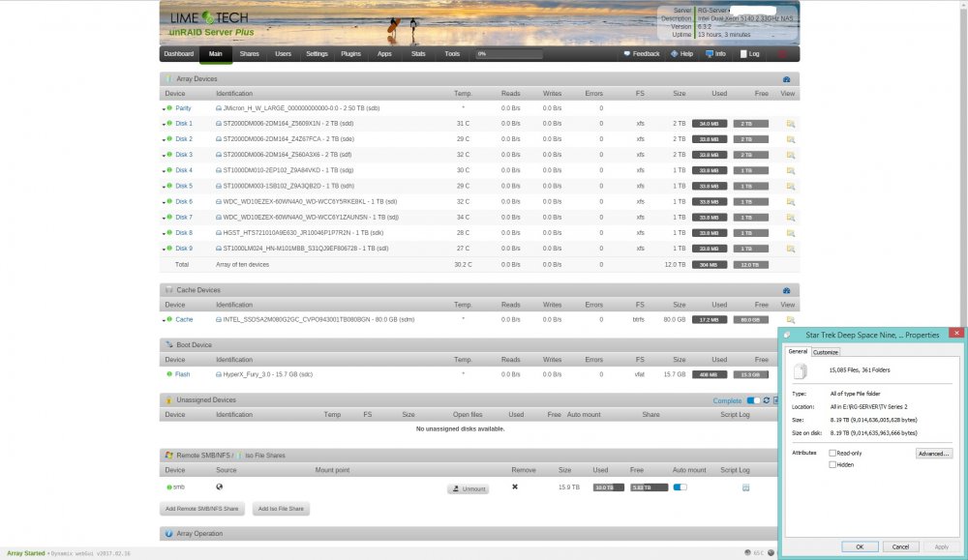Viewport: 968px width, 560px height.
Task: Click the red power icon in navigation bar
Action: [x=782, y=53]
